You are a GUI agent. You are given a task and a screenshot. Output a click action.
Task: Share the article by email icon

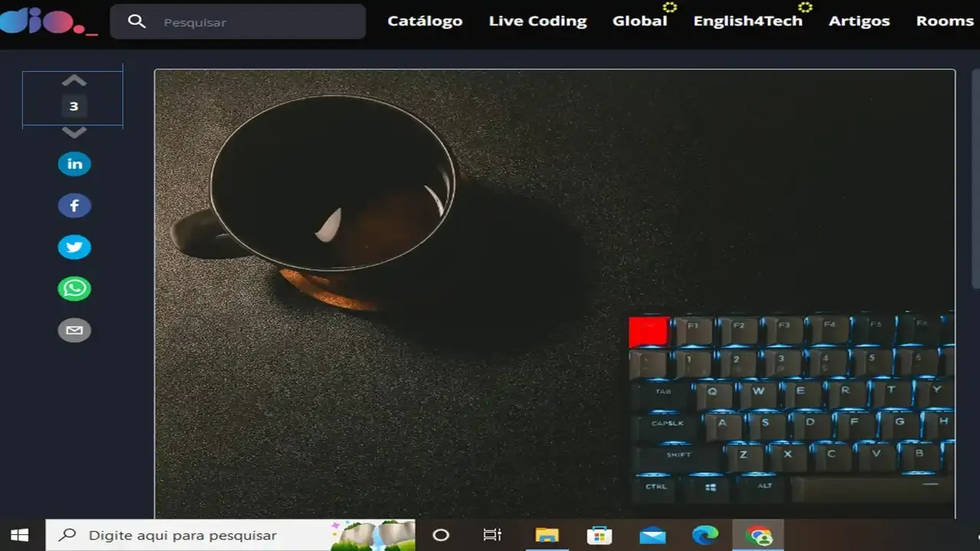coord(74,330)
